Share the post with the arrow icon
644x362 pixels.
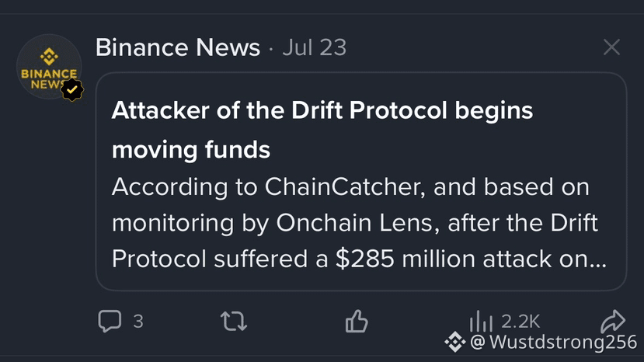(x=613, y=321)
